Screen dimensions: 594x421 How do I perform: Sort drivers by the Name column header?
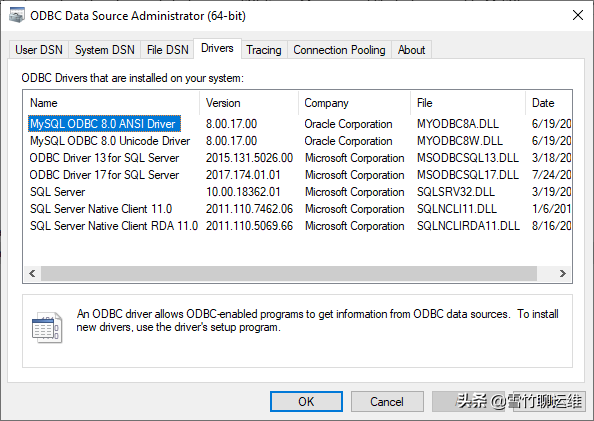pyautogui.click(x=111, y=103)
